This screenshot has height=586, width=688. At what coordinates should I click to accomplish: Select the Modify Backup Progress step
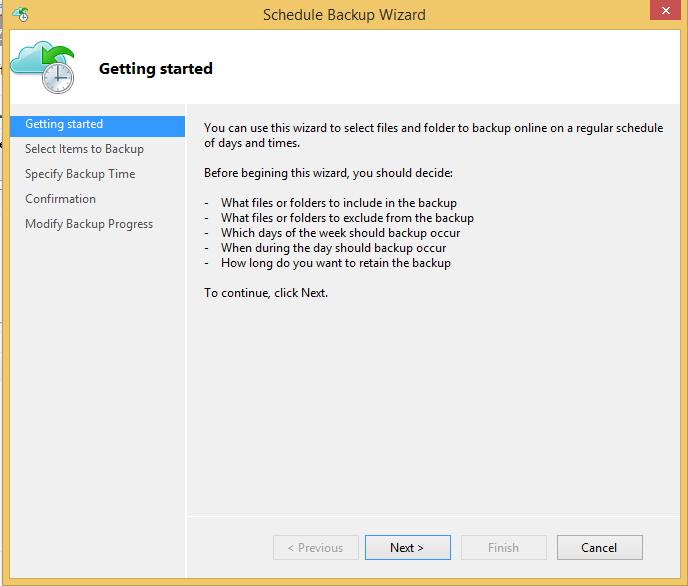click(89, 224)
